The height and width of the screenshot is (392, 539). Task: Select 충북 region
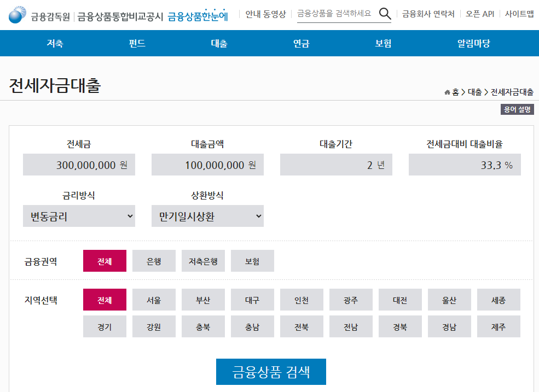point(203,326)
